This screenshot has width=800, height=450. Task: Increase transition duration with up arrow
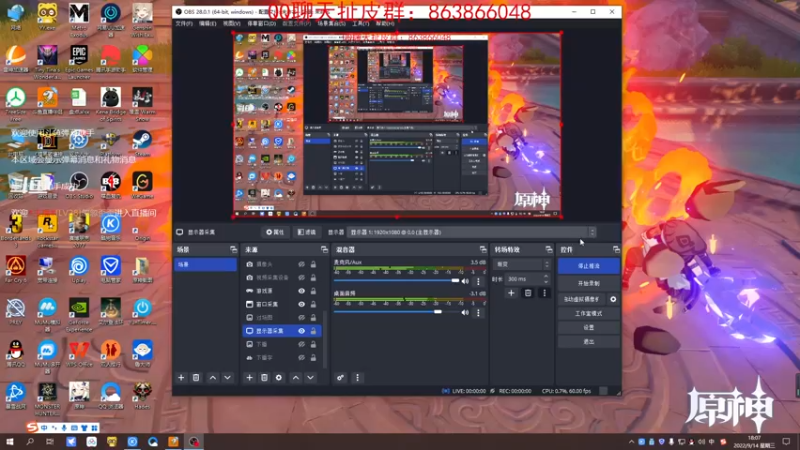(x=546, y=277)
